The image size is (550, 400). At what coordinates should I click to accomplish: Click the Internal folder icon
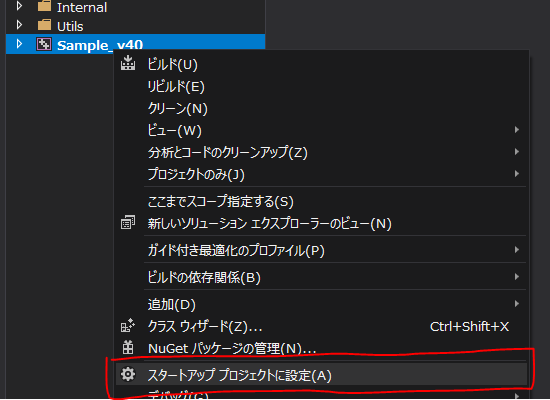44,6
